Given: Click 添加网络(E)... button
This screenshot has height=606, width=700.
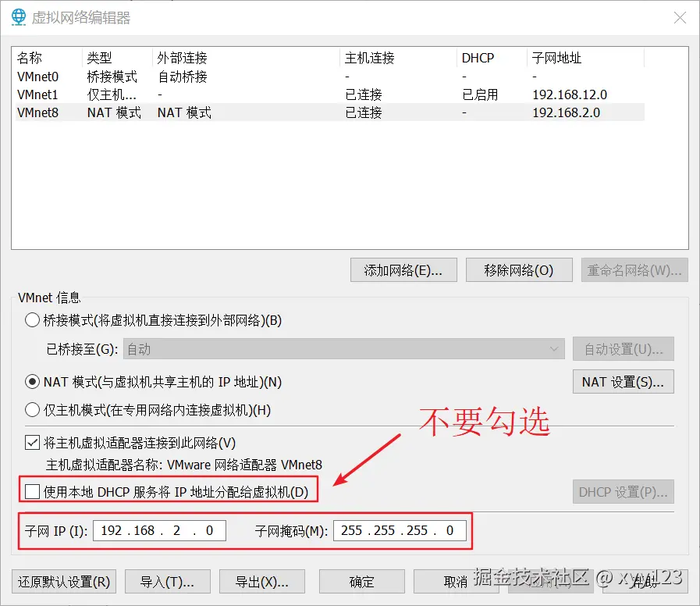Looking at the screenshot, I should (x=403, y=270).
